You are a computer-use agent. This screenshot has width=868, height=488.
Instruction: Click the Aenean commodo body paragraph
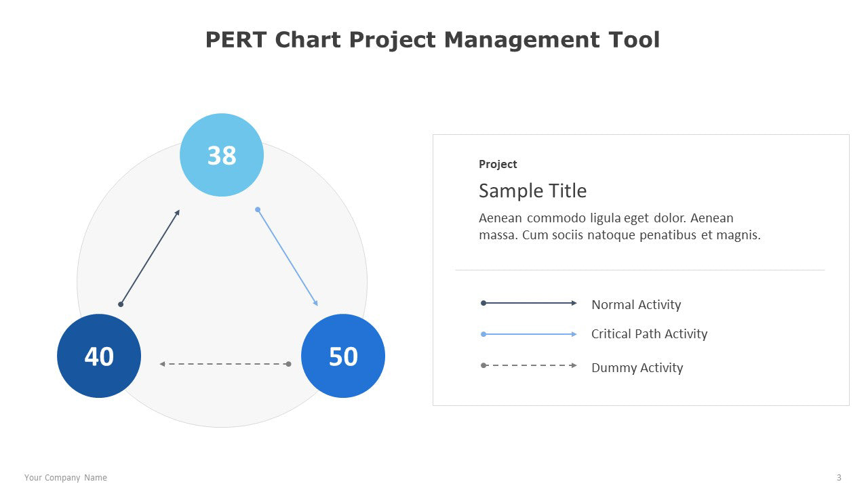pos(619,227)
